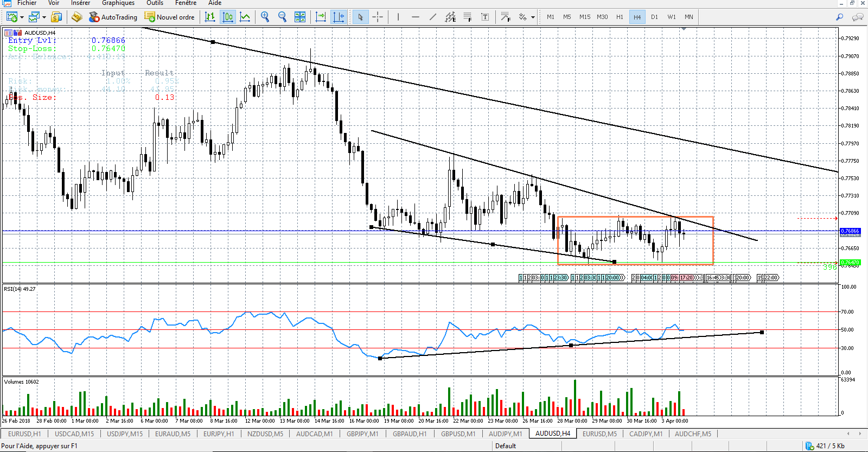Toggle chart shift from right border
Image resolution: width=868 pixels, height=452 pixels.
click(339, 17)
